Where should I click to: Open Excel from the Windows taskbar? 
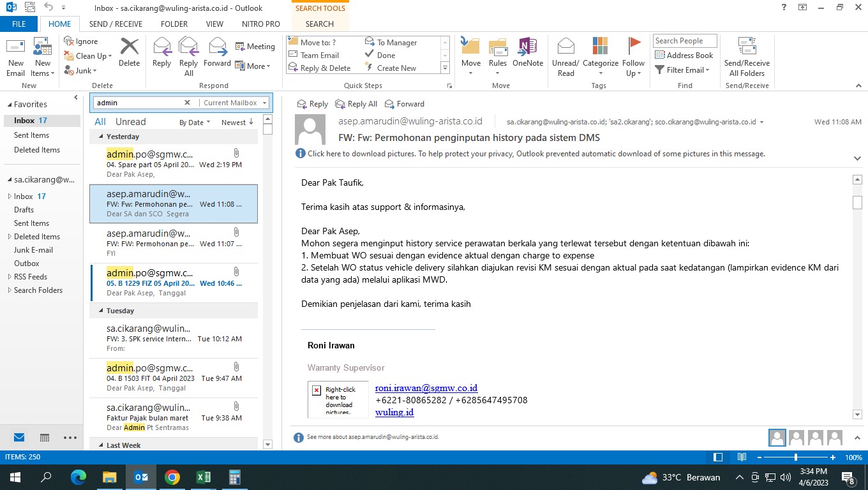click(203, 477)
